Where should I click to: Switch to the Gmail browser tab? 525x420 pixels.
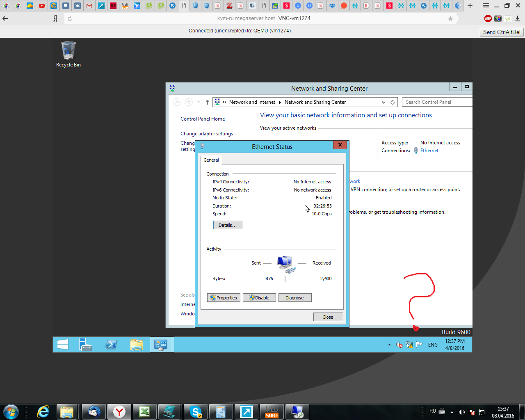point(89,6)
